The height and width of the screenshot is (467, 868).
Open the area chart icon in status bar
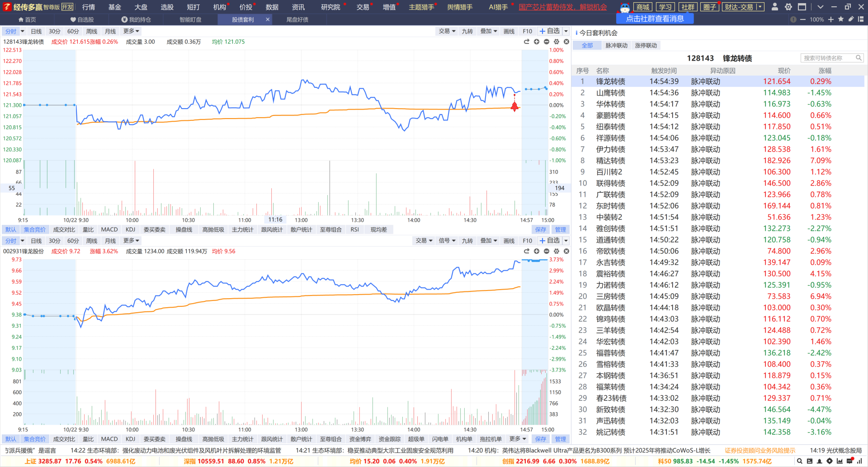pyautogui.click(x=840, y=461)
